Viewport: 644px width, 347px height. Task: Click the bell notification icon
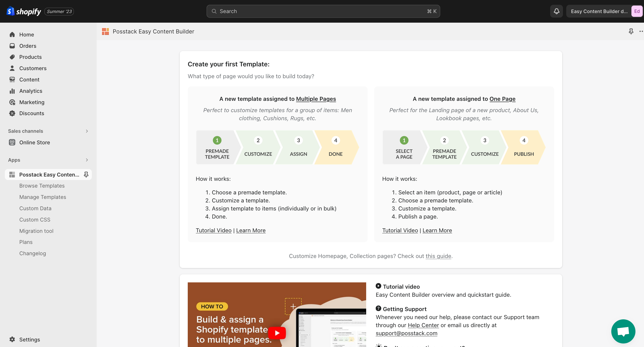click(x=556, y=11)
